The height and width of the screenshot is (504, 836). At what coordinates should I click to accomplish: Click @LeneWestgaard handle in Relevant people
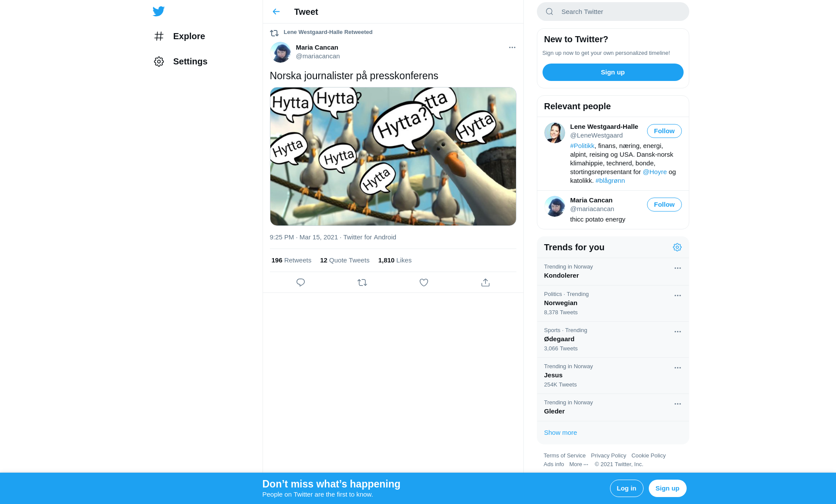point(596,135)
